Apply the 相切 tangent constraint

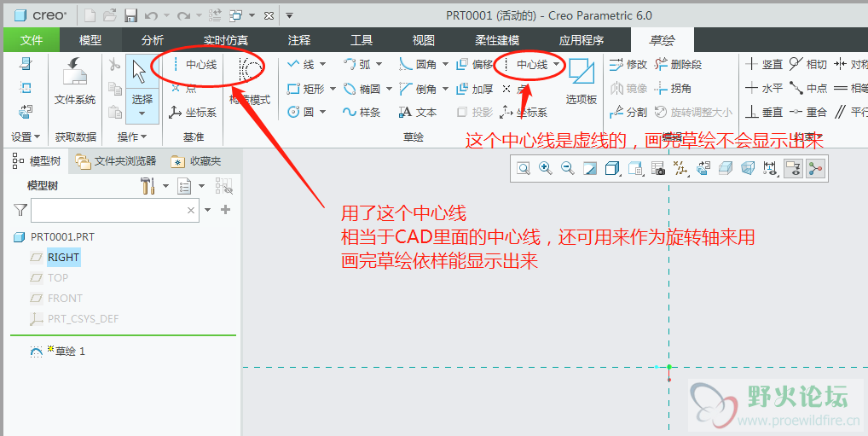807,65
